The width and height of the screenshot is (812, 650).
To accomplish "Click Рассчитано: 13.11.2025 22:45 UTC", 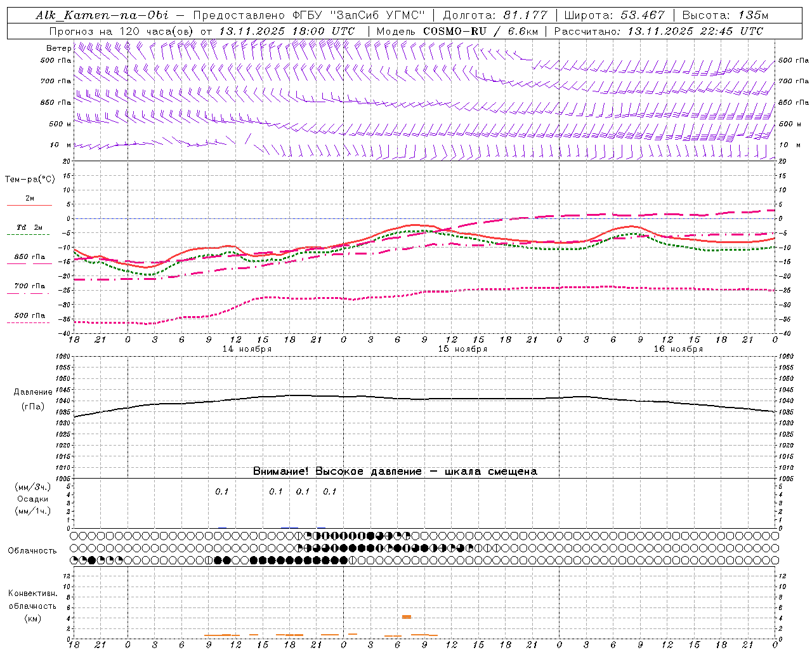I will click(658, 31).
